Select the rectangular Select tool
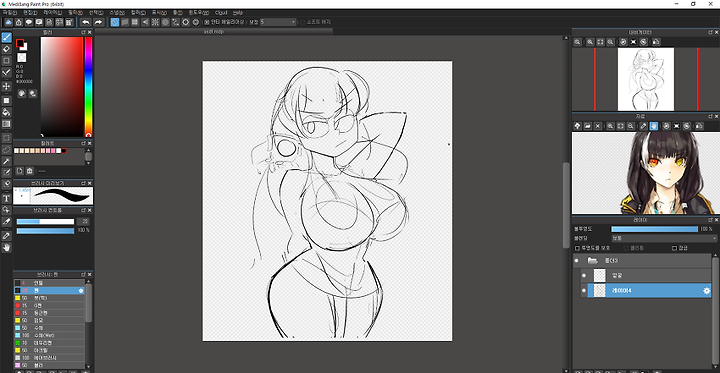The image size is (720, 373). pyautogui.click(x=6, y=138)
